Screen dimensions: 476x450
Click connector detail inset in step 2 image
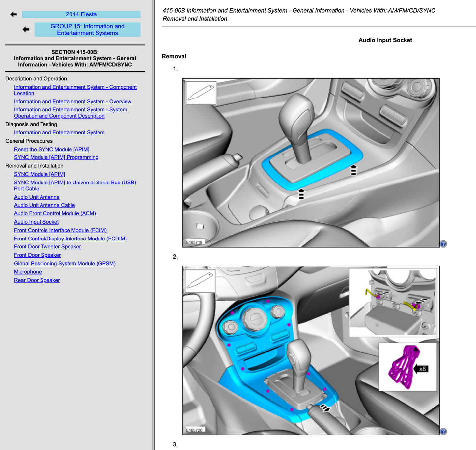pos(393,303)
